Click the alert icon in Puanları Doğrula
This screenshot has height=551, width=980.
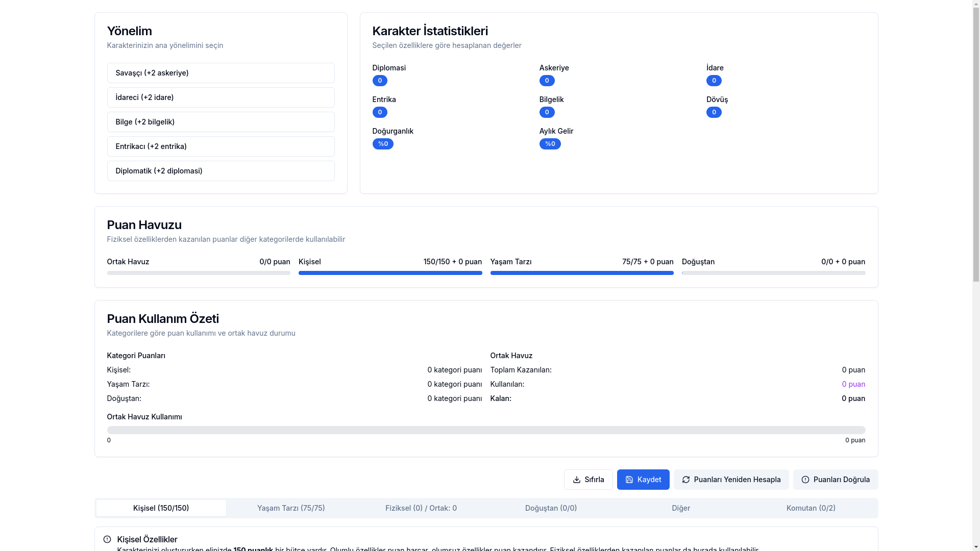point(805,480)
